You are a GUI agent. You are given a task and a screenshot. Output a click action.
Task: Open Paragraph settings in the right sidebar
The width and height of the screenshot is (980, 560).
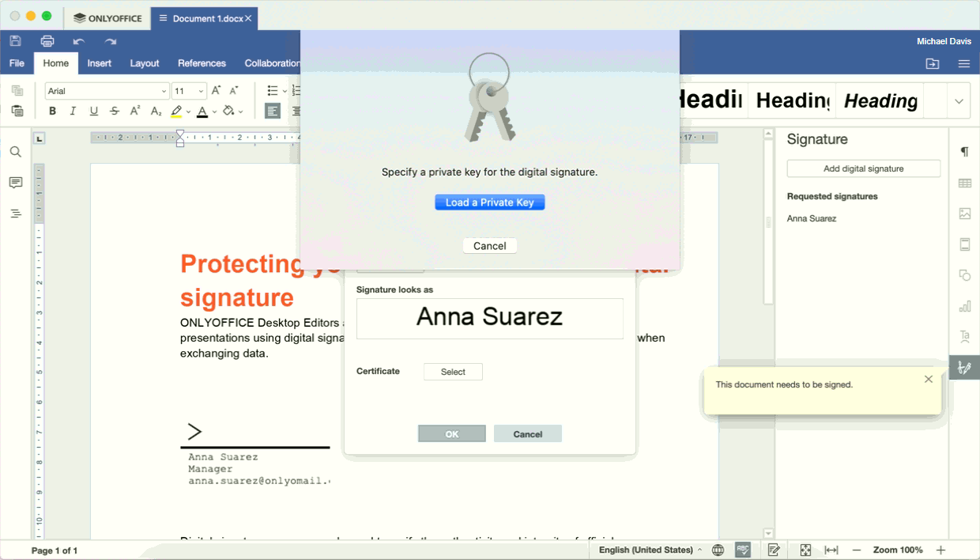964,152
